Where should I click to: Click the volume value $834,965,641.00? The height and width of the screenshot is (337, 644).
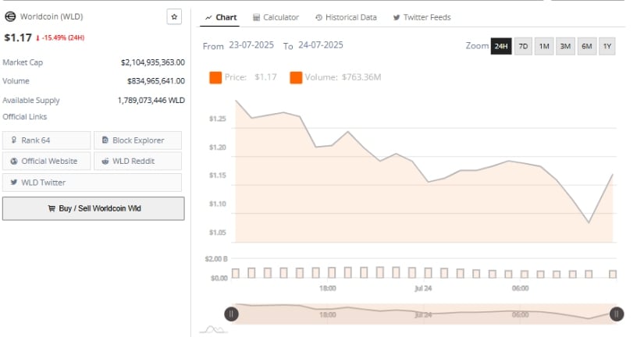[156, 81]
